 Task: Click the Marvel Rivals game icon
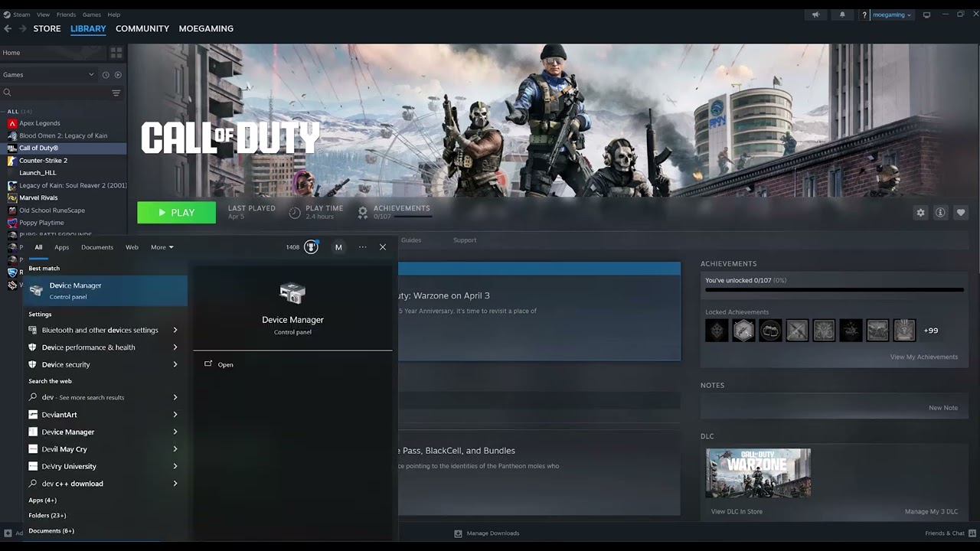pos(12,197)
